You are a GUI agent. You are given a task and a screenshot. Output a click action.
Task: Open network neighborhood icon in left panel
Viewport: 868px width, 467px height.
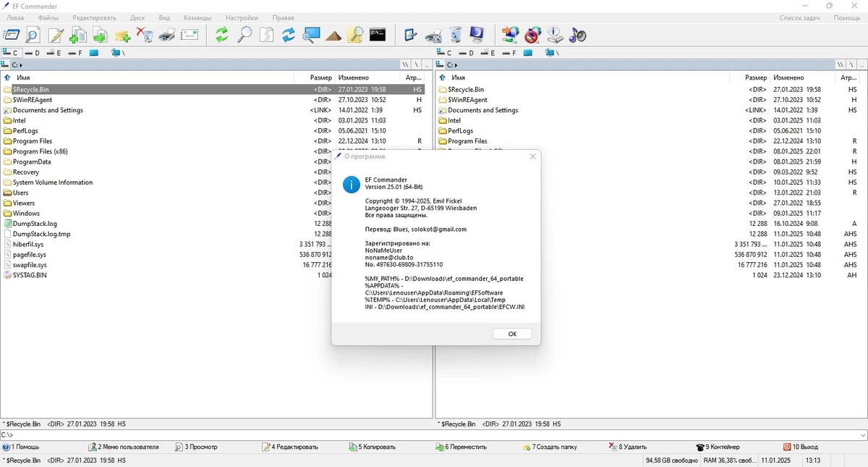pos(118,53)
